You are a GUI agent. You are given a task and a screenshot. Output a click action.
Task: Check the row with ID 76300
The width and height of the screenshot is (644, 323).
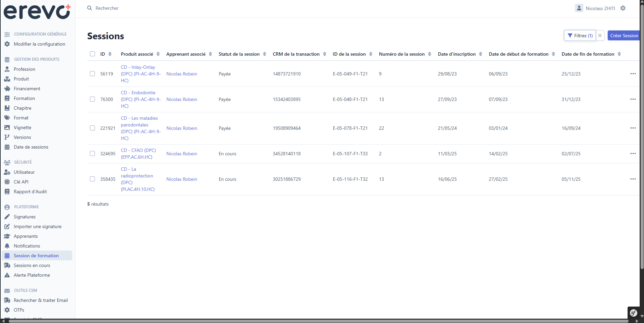tap(93, 99)
